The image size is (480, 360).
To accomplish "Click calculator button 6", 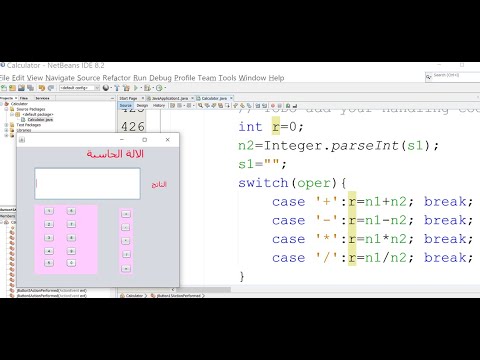I will pos(71,211).
